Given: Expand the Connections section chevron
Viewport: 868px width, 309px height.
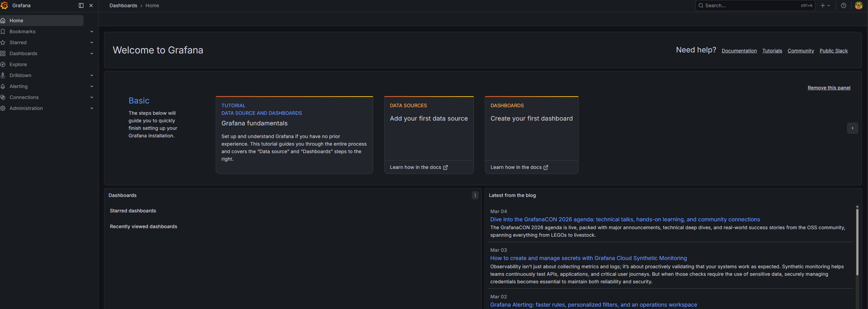Looking at the screenshot, I should [92, 97].
